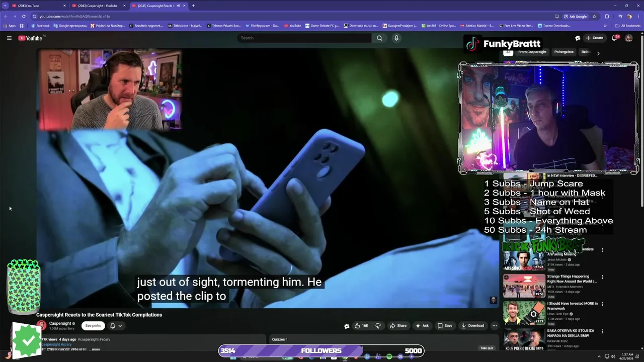
Task: Click the Ask button under video
Action: click(x=422, y=326)
